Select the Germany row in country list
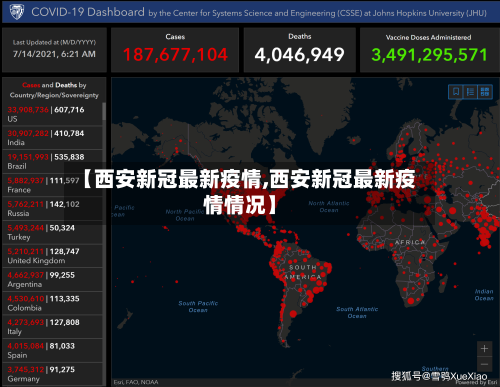Screen dimensions: 500x387 click(52, 374)
